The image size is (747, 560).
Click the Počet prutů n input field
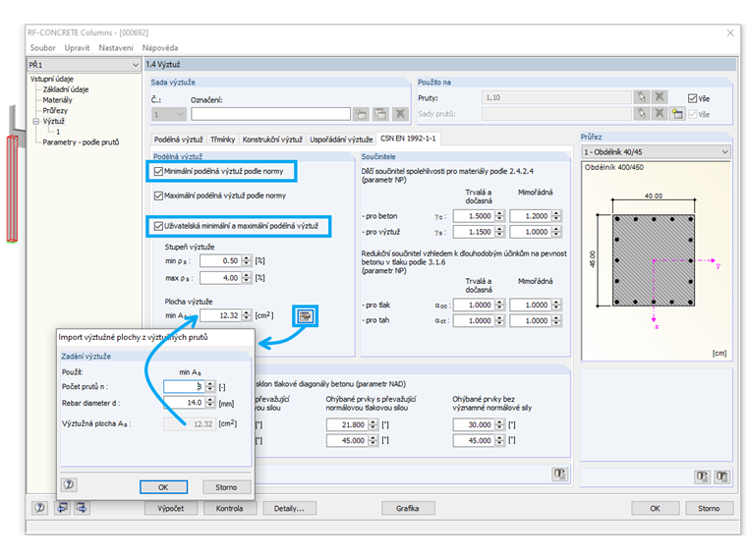pos(184,387)
